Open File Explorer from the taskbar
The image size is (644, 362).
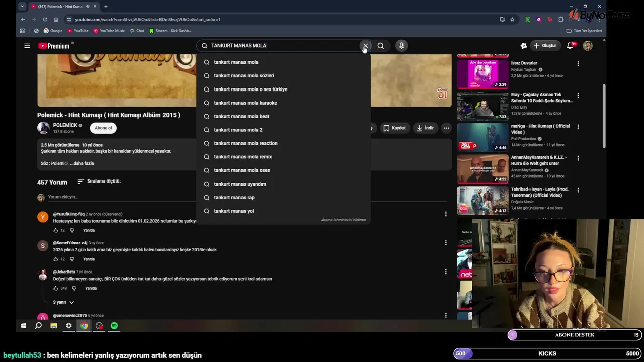pos(54,326)
